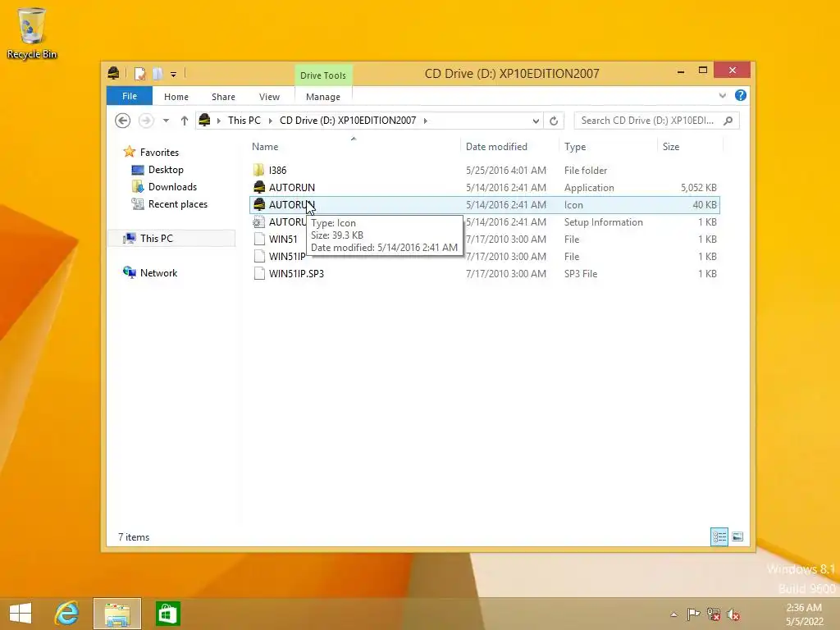Select the I386 folder

(x=277, y=171)
